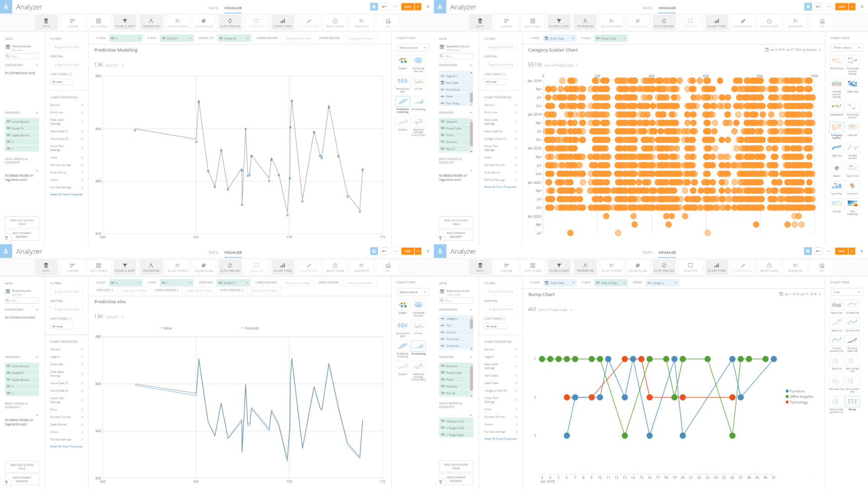This screenshot has height=489, width=868.
Task: Click Technology red legend swatch in Bump Chart
Action: point(787,402)
